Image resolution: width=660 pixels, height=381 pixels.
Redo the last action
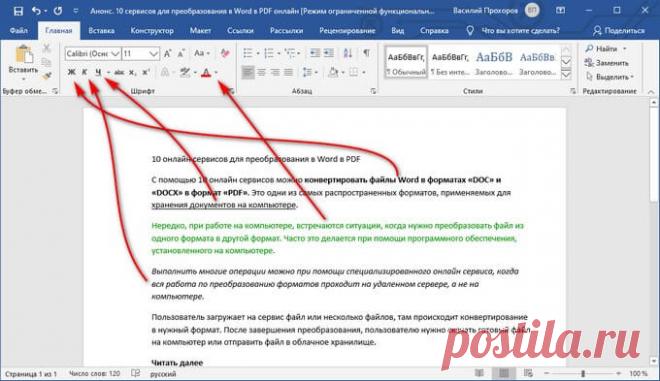click(58, 11)
